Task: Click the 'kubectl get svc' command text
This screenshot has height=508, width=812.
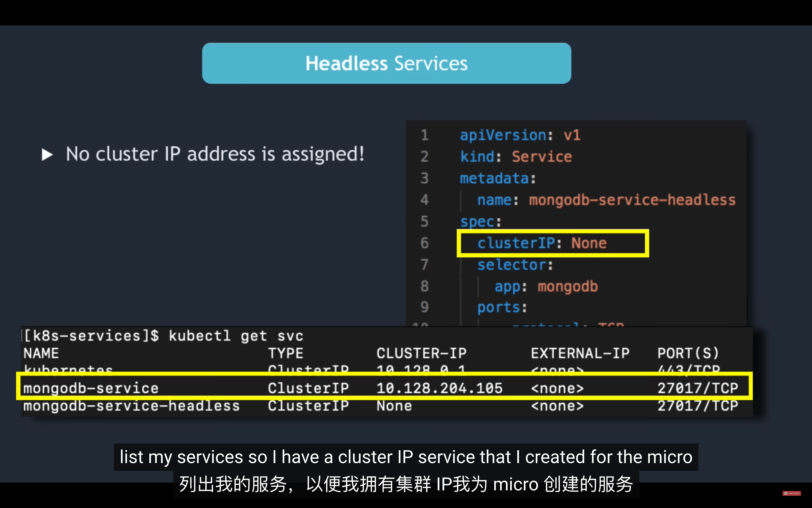Action: click(x=236, y=336)
